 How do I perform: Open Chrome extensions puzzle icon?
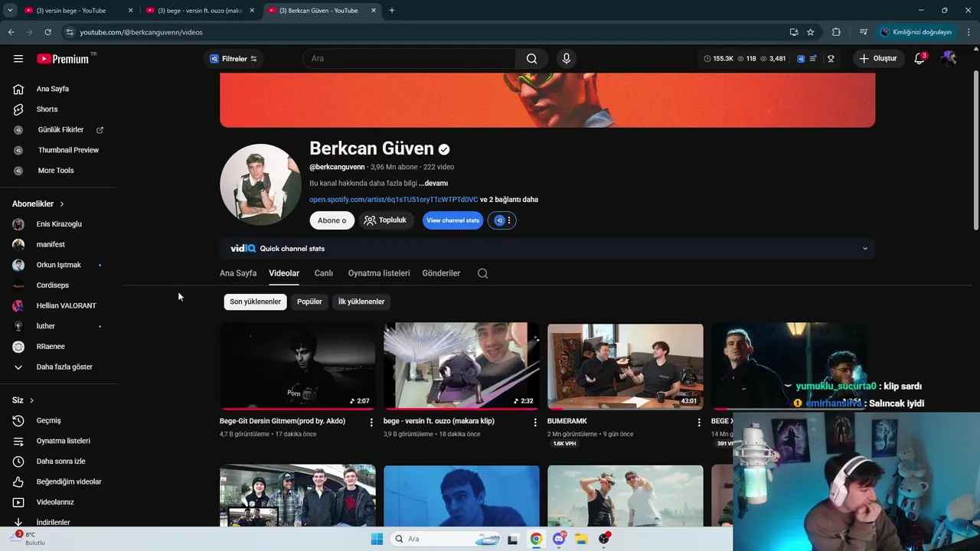point(836,32)
